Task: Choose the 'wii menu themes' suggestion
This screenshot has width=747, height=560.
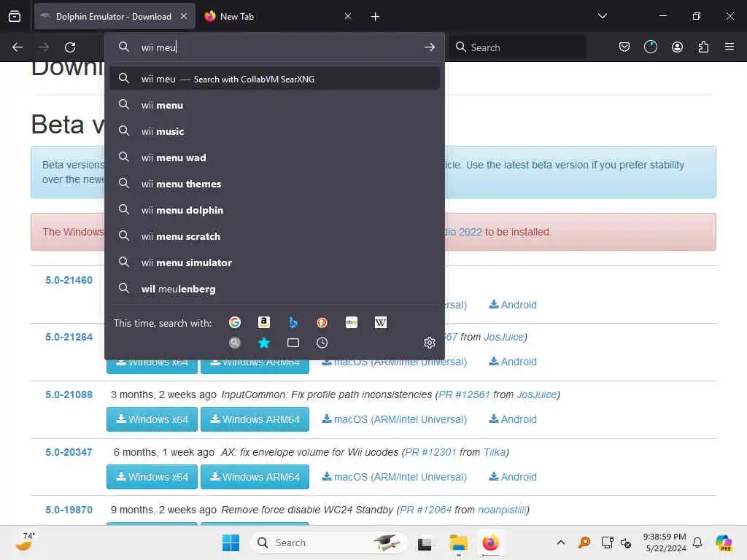Action: 274,183
